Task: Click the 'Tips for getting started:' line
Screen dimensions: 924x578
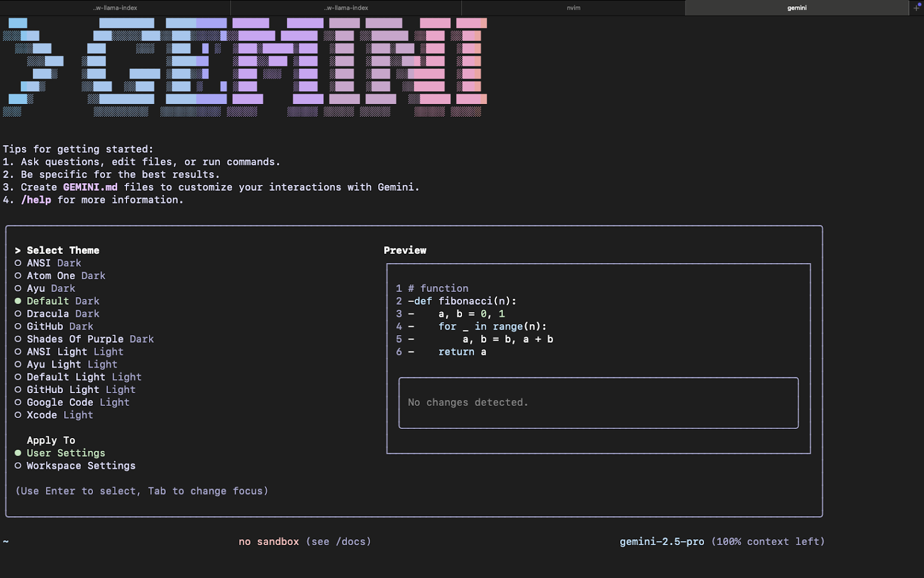Action: (x=78, y=149)
